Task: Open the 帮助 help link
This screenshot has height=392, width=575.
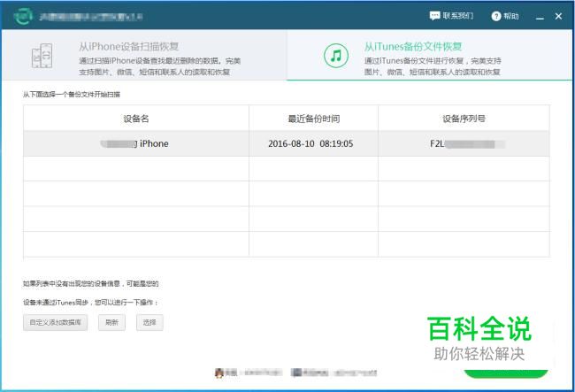Action: [510, 16]
